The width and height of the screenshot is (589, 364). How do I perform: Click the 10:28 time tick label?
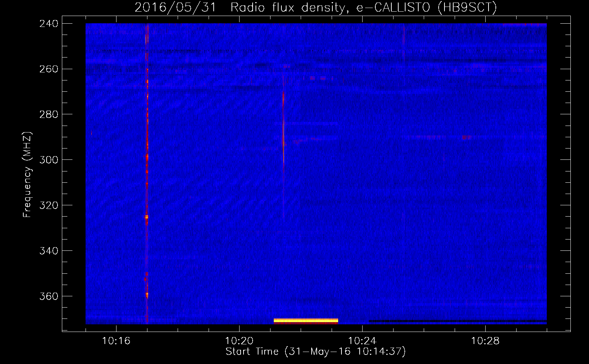485,341
